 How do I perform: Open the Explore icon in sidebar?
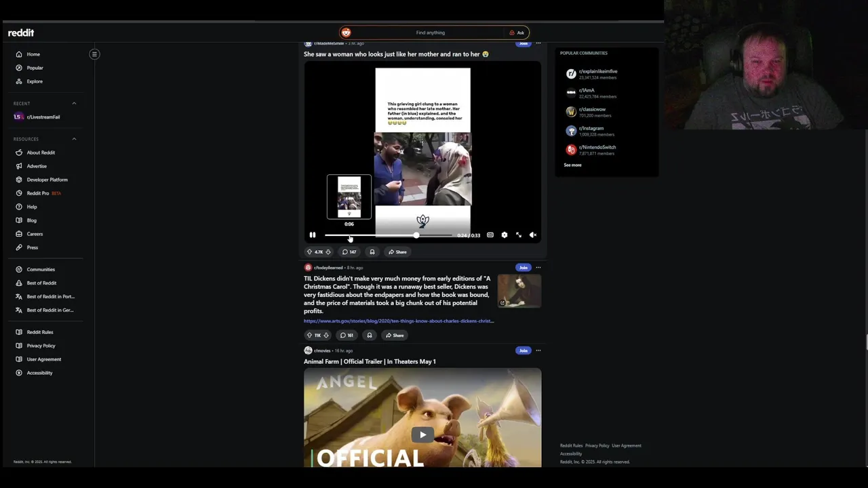point(19,81)
